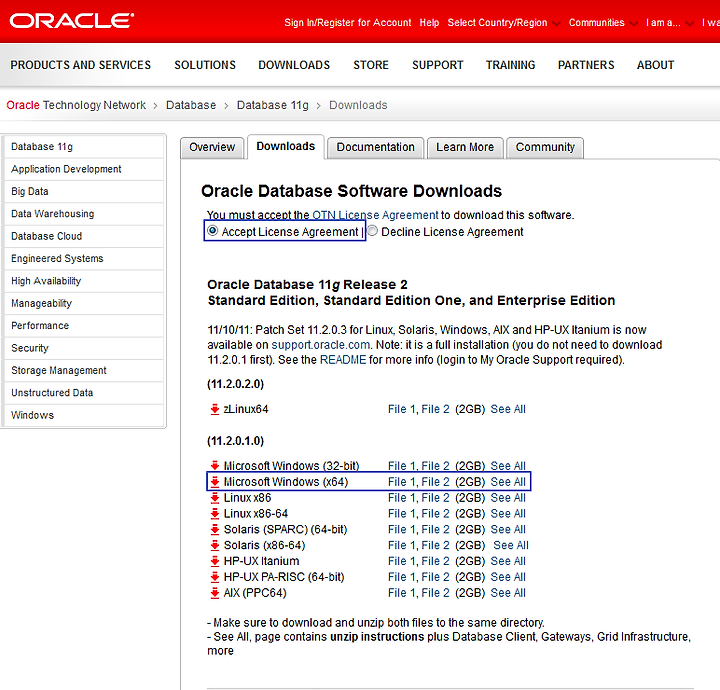Viewport: 720px width, 690px height.
Task: Click the AIX (PPC64) download arrow icon
Action: coord(214,593)
